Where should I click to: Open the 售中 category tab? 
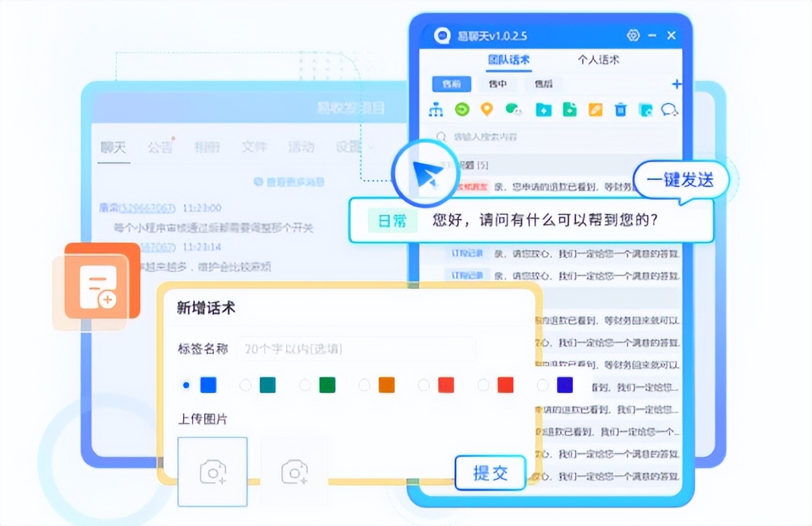tap(497, 84)
